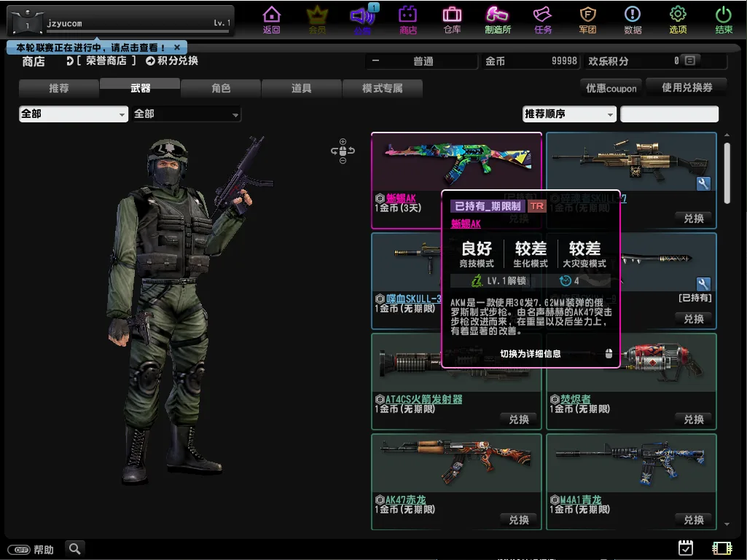The image size is (747, 560).
Task: Close the 本轮联赛 notification banner
Action: coord(177,47)
